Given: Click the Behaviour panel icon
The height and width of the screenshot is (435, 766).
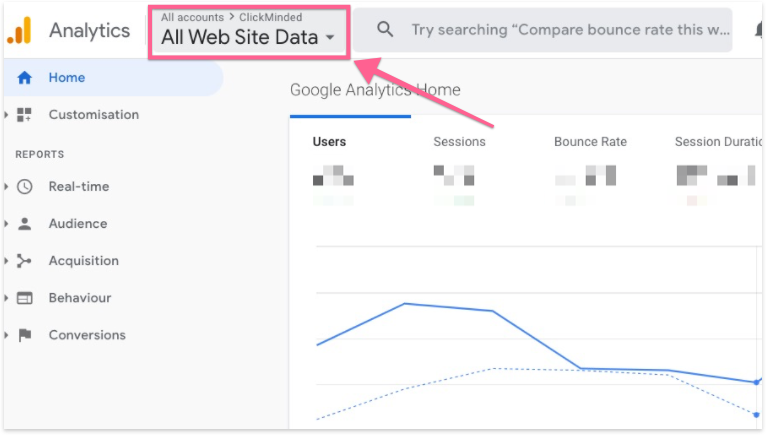Looking at the screenshot, I should [25, 298].
